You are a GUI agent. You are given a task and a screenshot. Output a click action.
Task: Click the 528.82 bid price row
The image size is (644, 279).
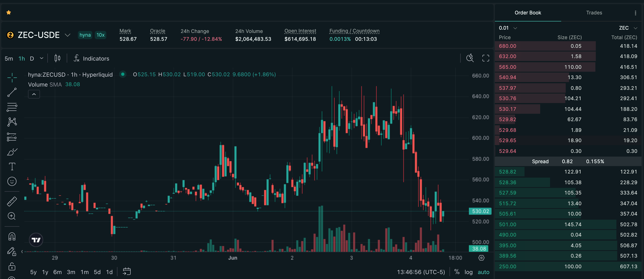click(568, 172)
